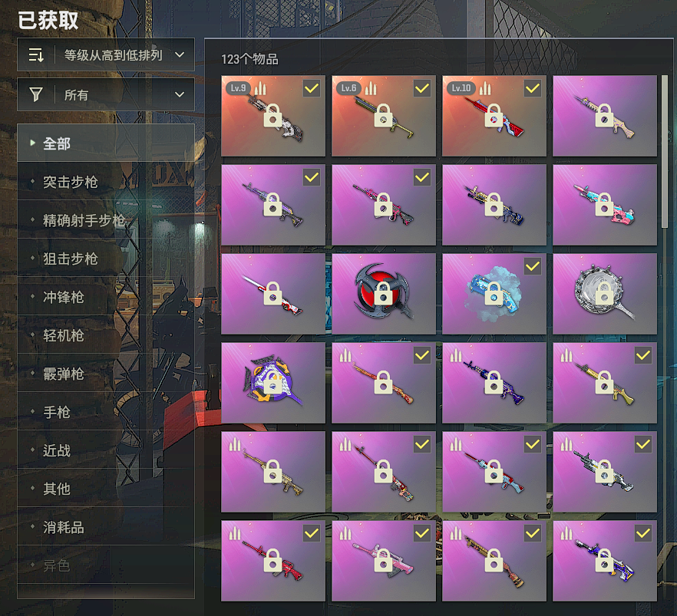
Task: Open the 等级从高到低排列 sort dropdown
Action: (106, 54)
